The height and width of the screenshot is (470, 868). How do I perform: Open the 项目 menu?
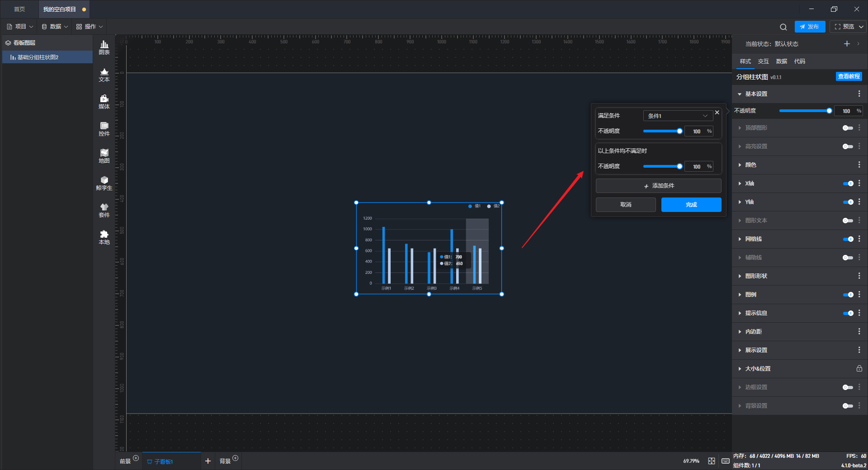coord(20,27)
